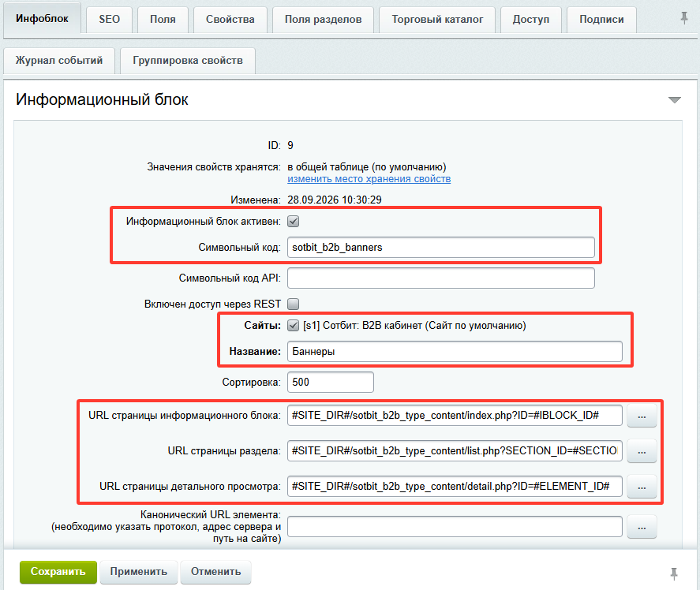Focus the Символьный код field
Image resolution: width=700 pixels, height=590 pixels.
point(441,247)
